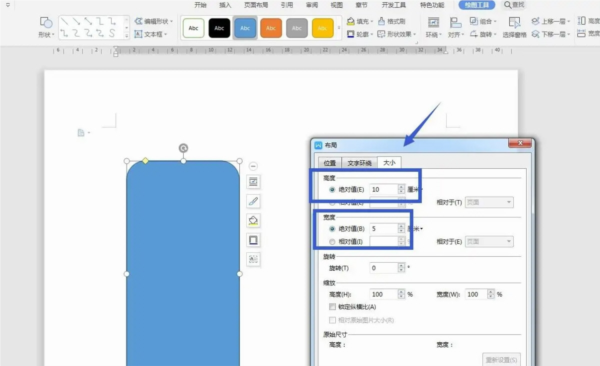Apply the black Abc shape style
Viewport: 600px width, 366px height.
[x=219, y=28]
